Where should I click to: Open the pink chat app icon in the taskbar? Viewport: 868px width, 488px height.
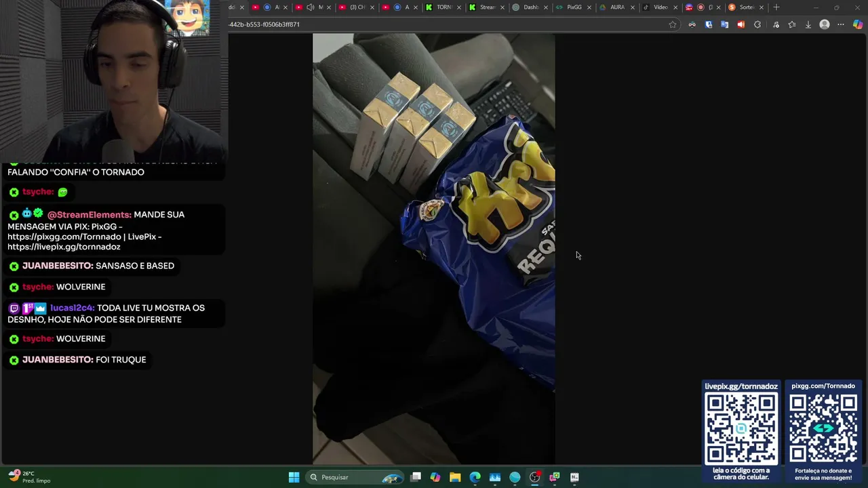[x=554, y=477]
